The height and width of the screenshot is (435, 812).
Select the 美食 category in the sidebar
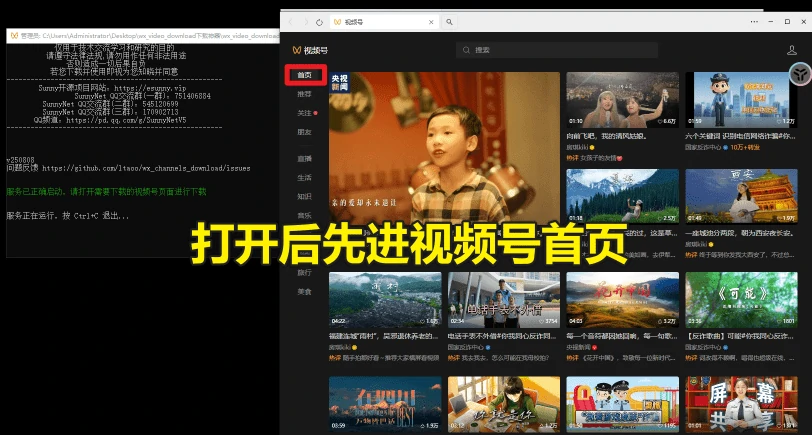click(x=304, y=291)
